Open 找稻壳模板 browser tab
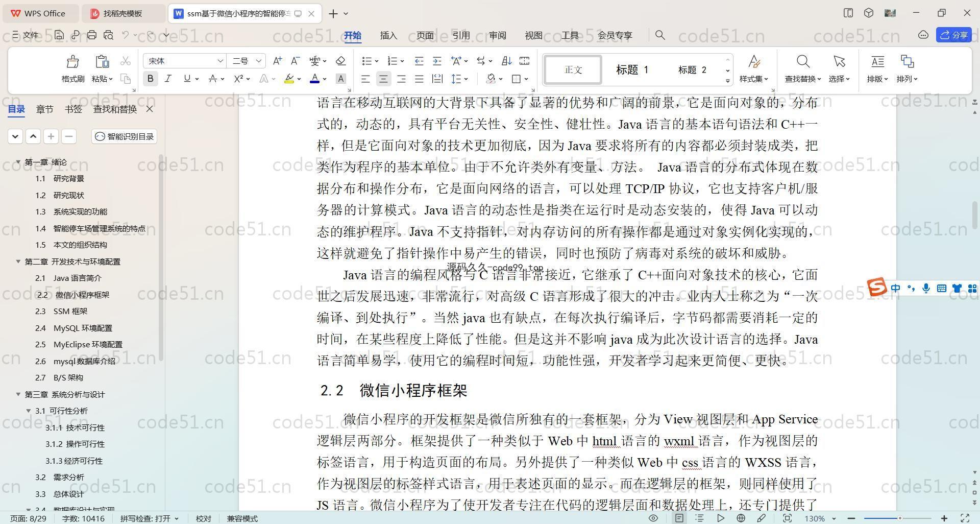This screenshot has height=524, width=980. click(x=123, y=13)
